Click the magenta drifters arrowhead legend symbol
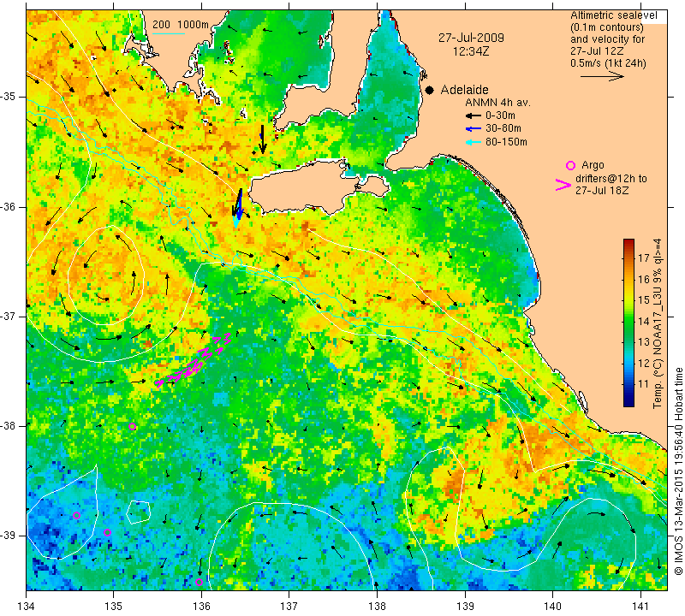This screenshot has height=616, width=685. pyautogui.click(x=563, y=185)
